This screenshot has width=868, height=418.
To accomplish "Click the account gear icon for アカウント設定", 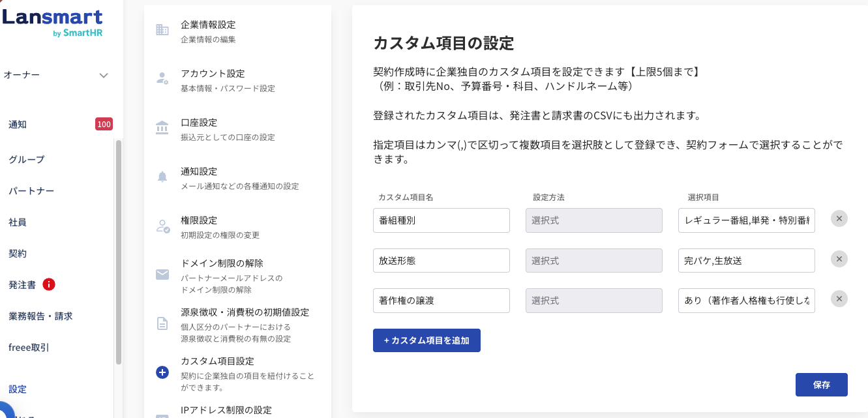I will (162, 79).
